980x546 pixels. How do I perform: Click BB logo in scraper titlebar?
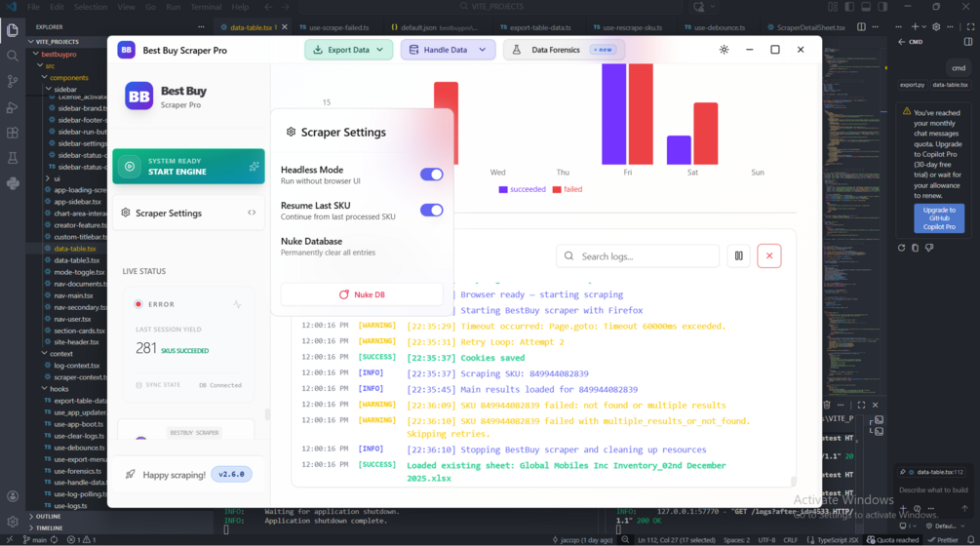point(126,50)
